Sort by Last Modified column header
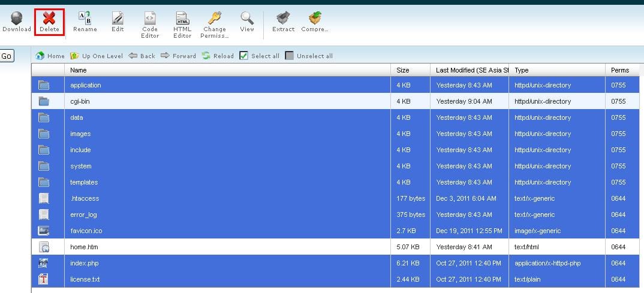Viewport: 644px width, 293px height. click(469, 70)
